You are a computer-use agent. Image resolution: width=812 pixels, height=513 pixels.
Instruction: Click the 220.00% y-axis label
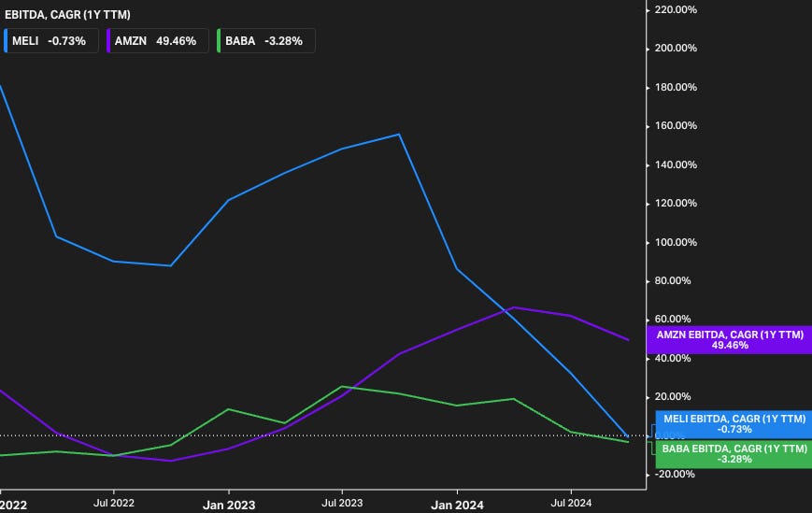tap(676, 9)
